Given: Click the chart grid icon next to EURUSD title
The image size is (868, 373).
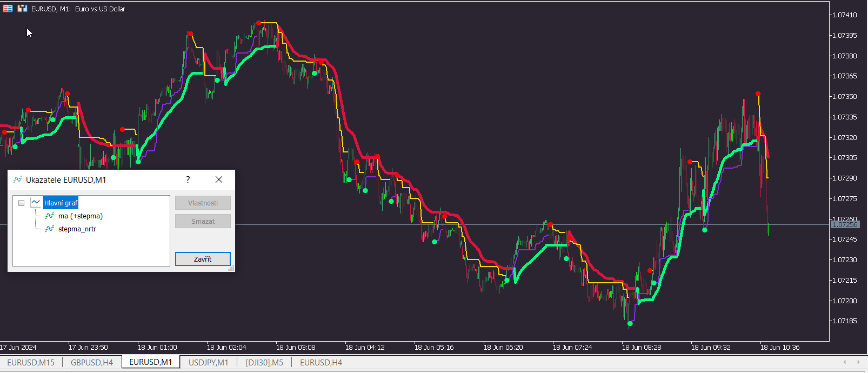Looking at the screenshot, I should (8, 9).
